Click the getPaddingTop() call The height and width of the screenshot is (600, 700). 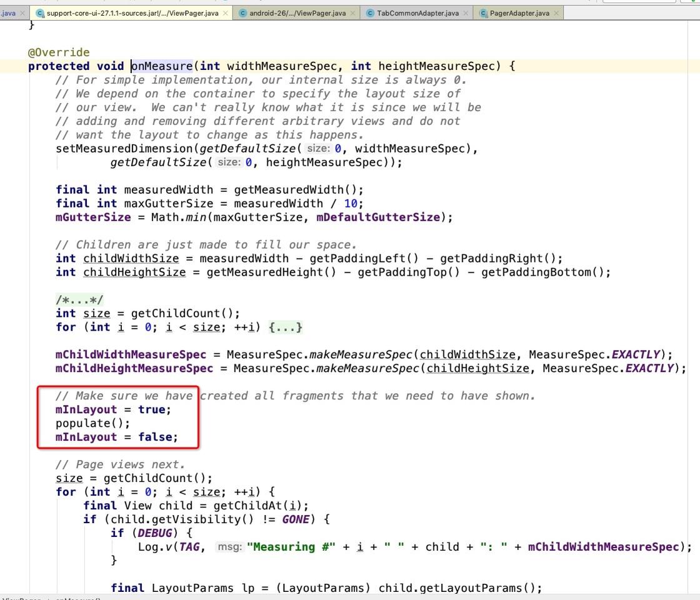[x=409, y=272]
